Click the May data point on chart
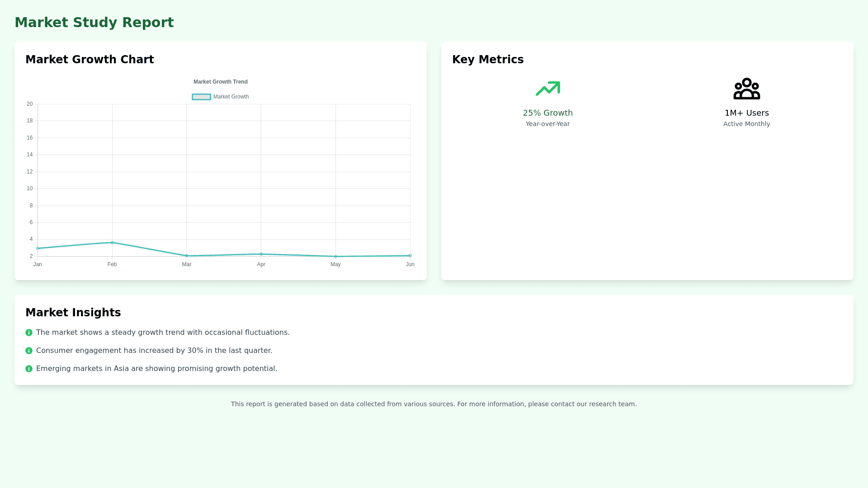The height and width of the screenshot is (488, 868). click(x=335, y=257)
